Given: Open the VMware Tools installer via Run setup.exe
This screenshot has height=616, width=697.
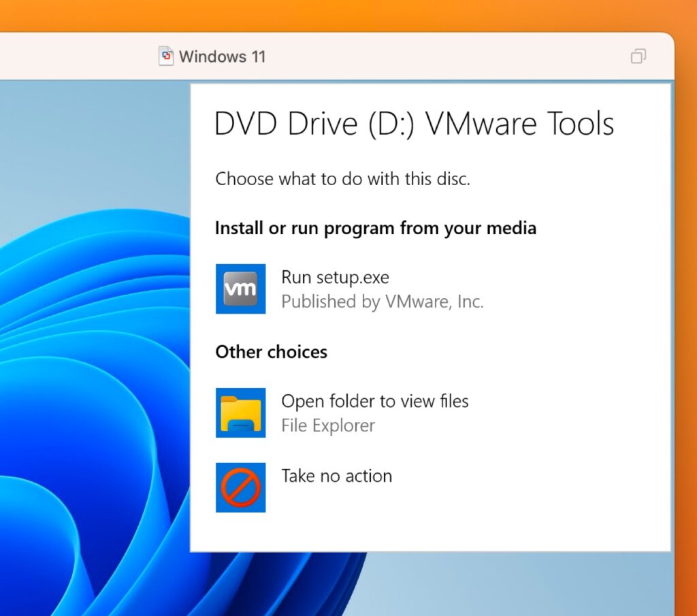Looking at the screenshot, I should 335,277.
